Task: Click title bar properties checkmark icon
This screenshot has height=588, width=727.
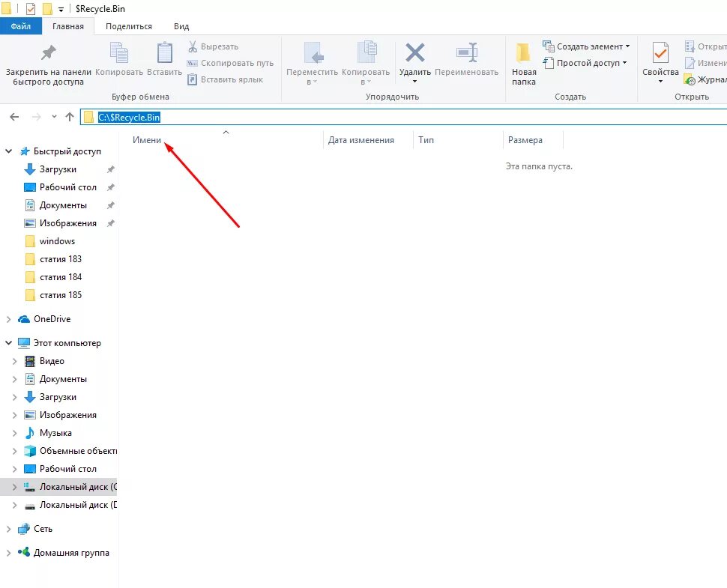Action: tap(31, 9)
